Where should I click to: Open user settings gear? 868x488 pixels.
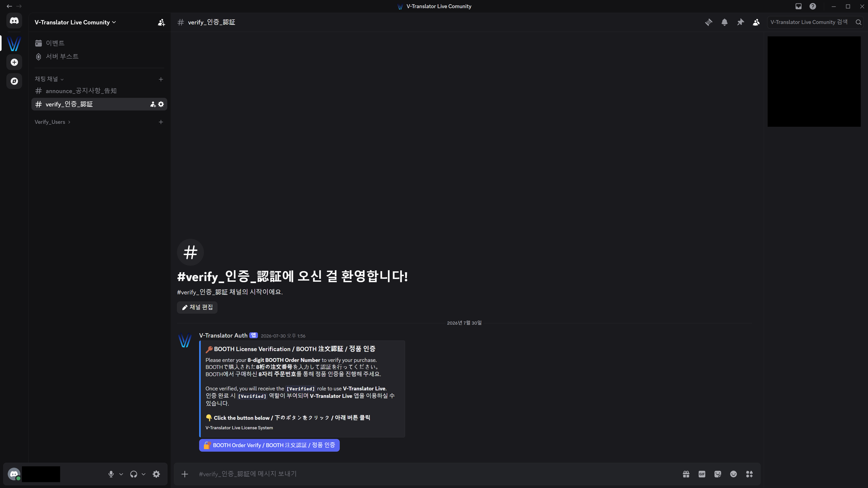coord(156,474)
